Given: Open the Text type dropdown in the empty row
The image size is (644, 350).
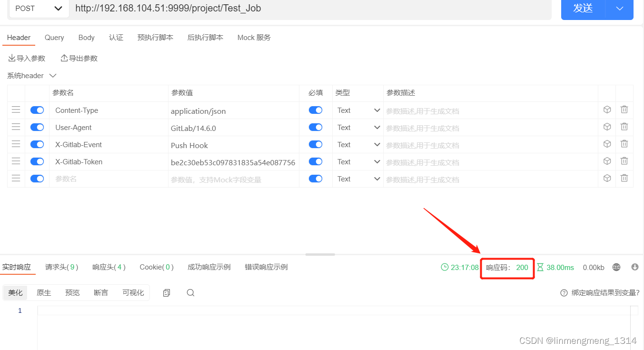Looking at the screenshot, I should [x=358, y=179].
